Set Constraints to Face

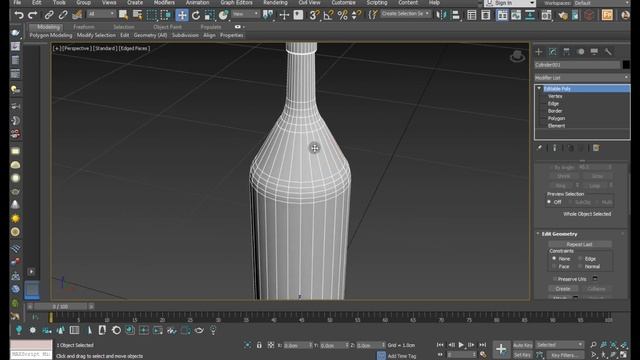click(x=554, y=266)
